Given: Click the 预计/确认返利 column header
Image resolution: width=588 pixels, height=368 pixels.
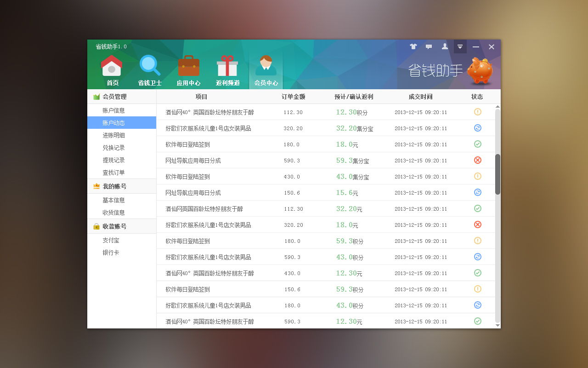Looking at the screenshot, I should (354, 97).
